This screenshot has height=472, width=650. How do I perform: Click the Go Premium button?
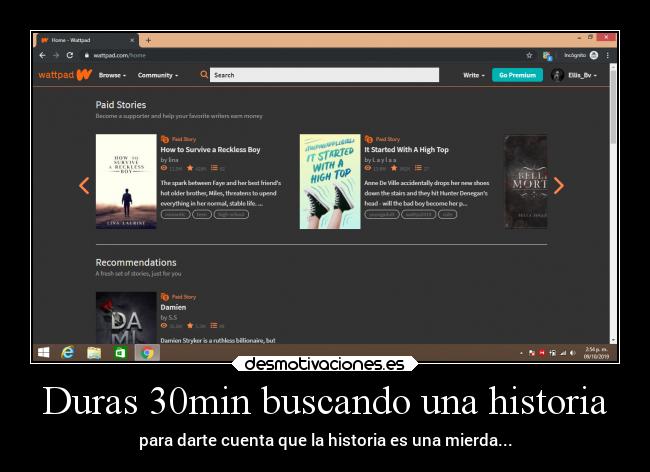coord(517,75)
